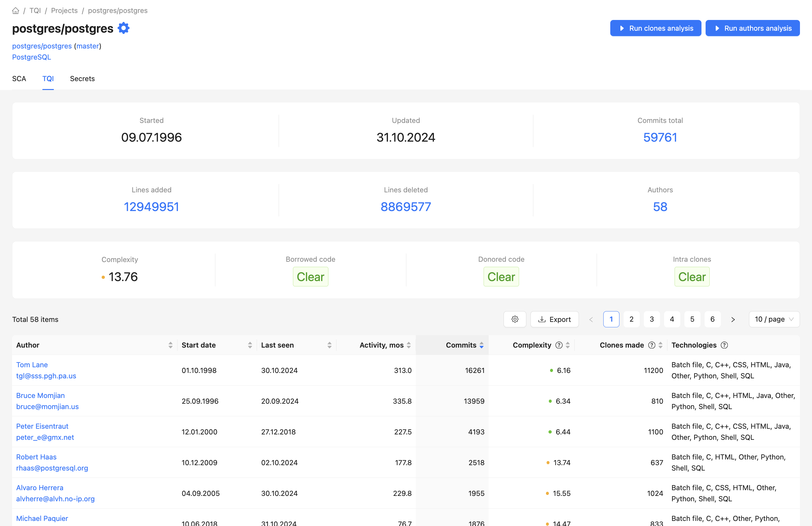The width and height of the screenshot is (812, 526).
Task: Select the TQI tab
Action: pos(48,79)
